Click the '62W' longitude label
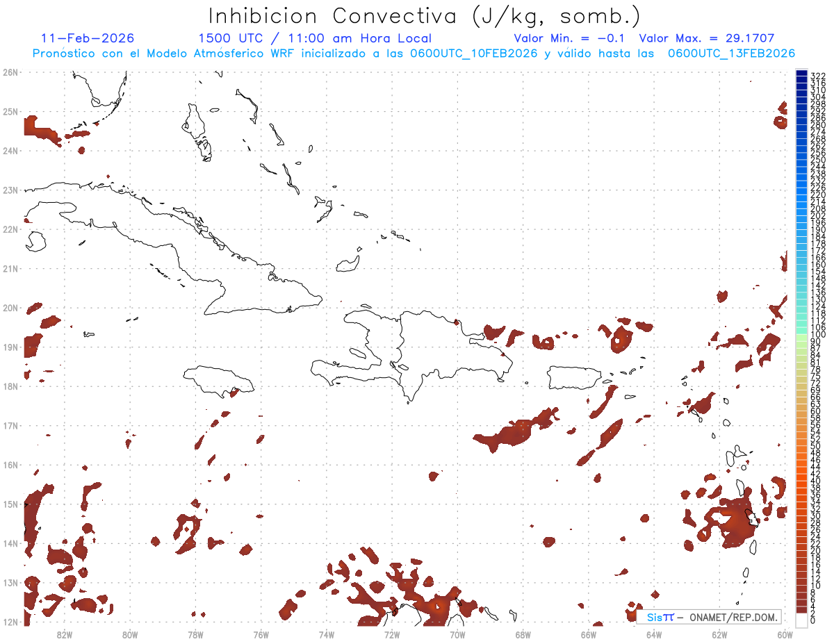 click(x=719, y=634)
